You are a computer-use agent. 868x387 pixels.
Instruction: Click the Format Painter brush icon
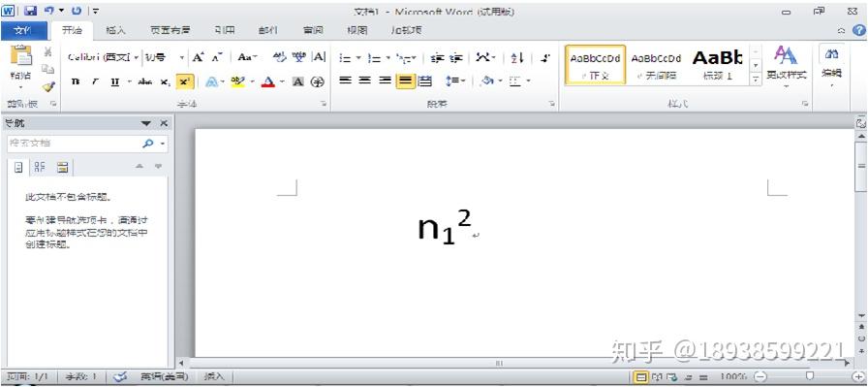tap(48, 86)
